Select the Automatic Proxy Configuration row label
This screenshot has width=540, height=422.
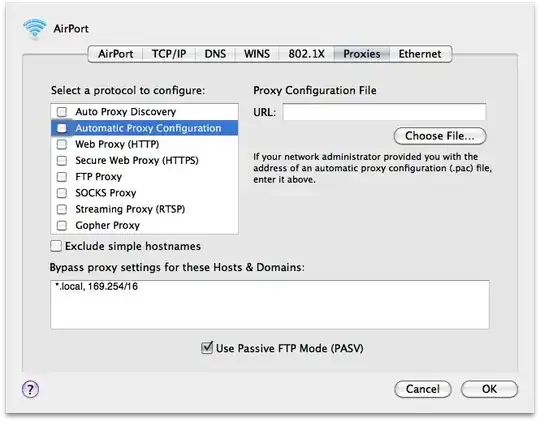coord(148,128)
